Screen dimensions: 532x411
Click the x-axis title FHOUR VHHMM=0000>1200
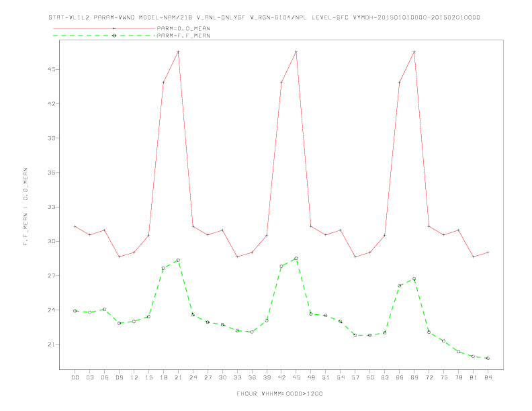[279, 394]
